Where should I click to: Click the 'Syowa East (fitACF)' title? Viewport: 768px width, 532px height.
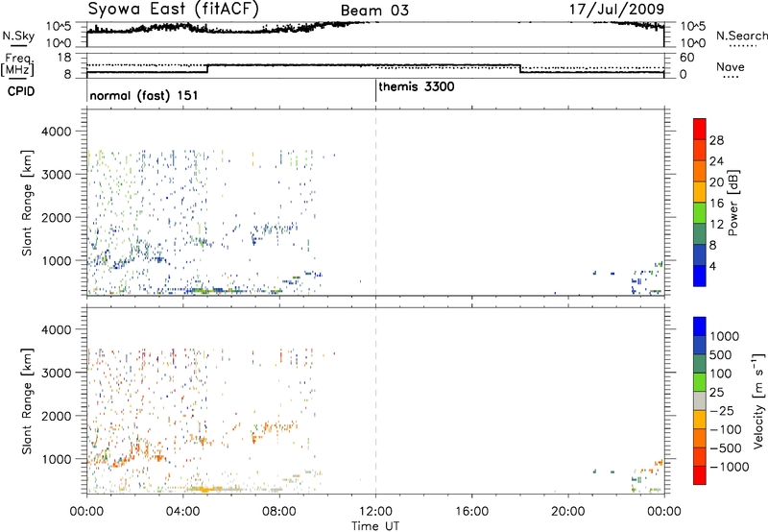pyautogui.click(x=173, y=9)
